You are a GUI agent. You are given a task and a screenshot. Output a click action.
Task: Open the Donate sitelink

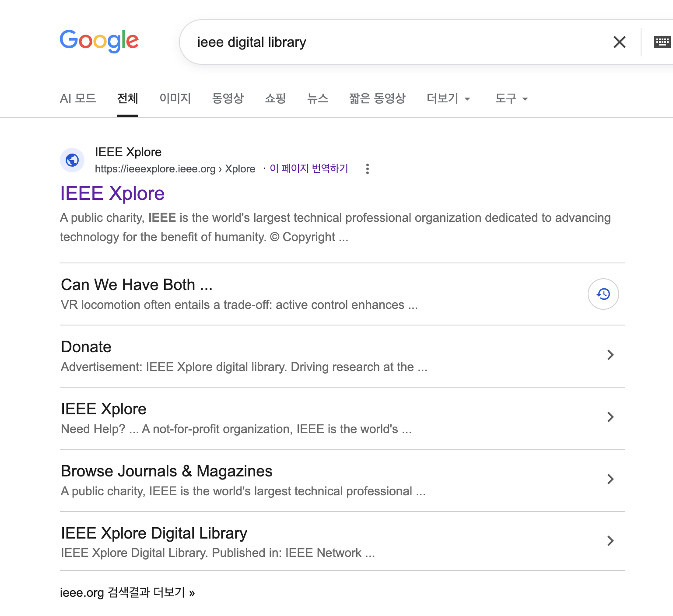86,347
